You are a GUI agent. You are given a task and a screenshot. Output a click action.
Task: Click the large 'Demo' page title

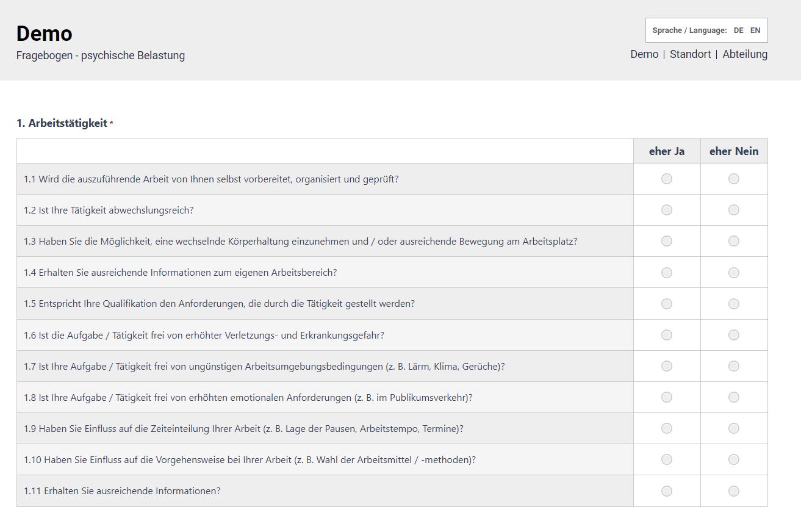(x=45, y=33)
